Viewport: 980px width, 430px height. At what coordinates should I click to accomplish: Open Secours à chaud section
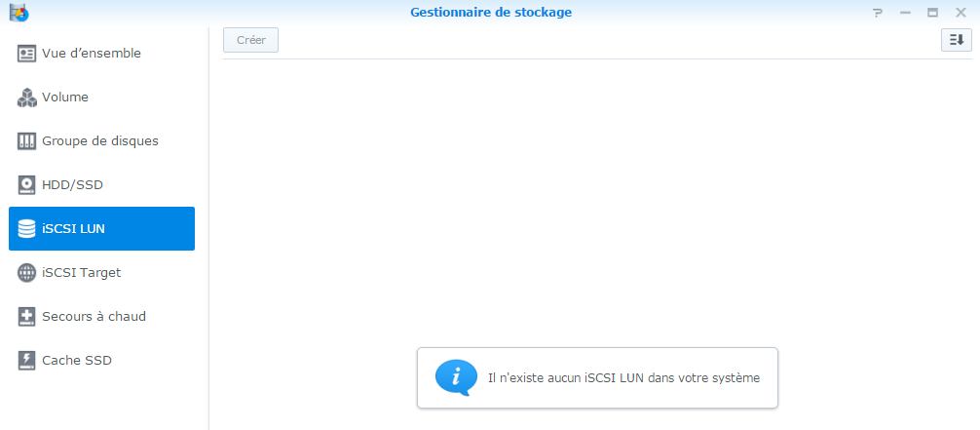pyautogui.click(x=101, y=317)
